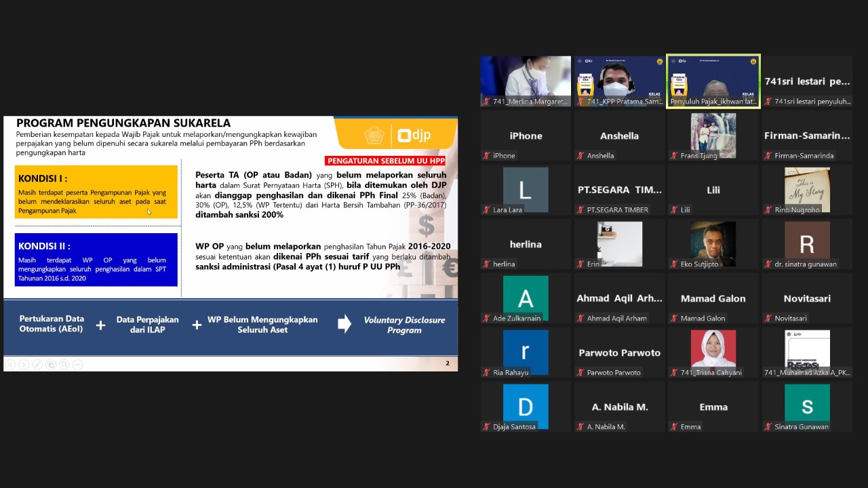Open the more options ellipsis on slide
The height and width of the screenshot is (488, 868).
tap(78, 365)
